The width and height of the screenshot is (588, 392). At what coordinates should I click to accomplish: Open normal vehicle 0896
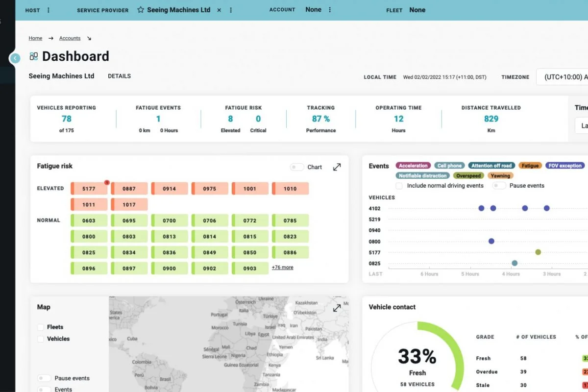point(89,269)
